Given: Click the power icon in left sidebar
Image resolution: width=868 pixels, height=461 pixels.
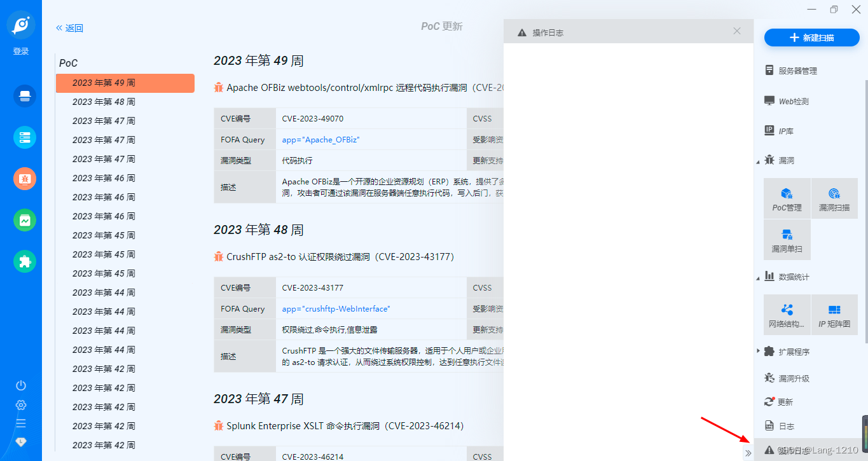Looking at the screenshot, I should click(21, 385).
